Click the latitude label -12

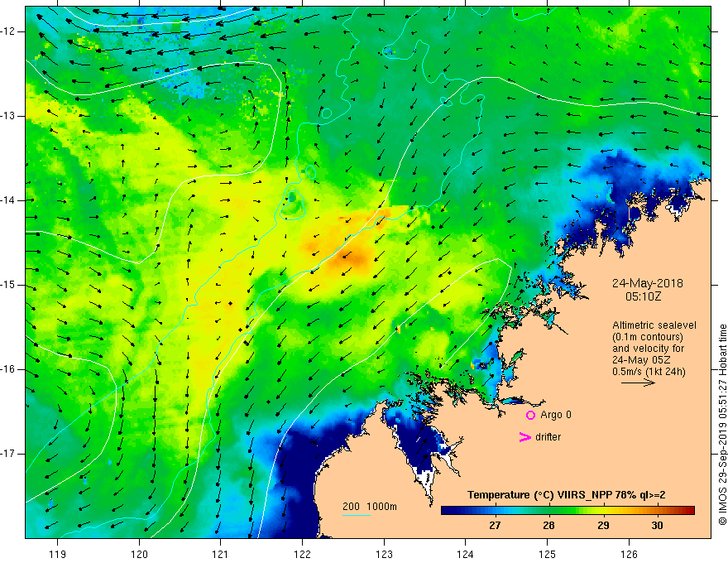coord(8,31)
